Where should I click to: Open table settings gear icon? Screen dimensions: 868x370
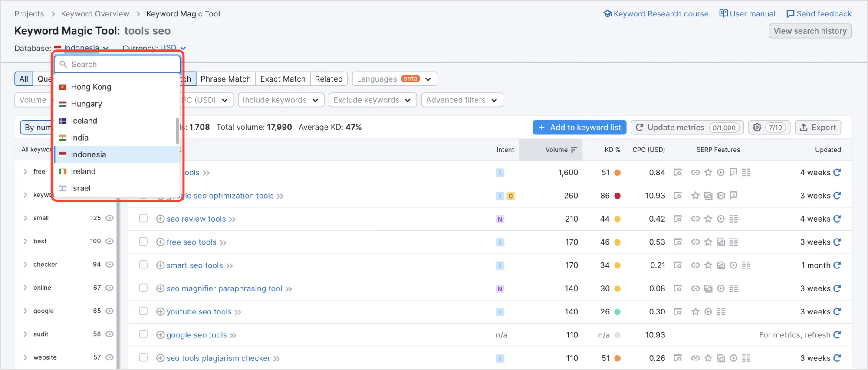[757, 128]
